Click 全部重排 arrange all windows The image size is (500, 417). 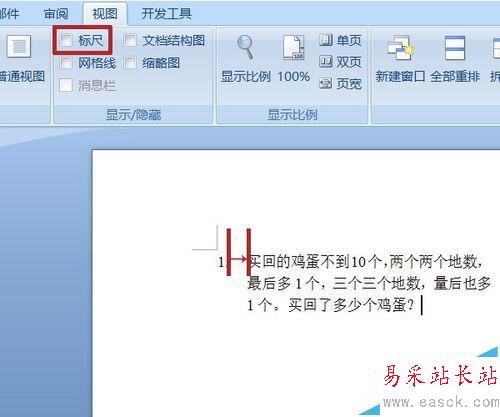455,59
